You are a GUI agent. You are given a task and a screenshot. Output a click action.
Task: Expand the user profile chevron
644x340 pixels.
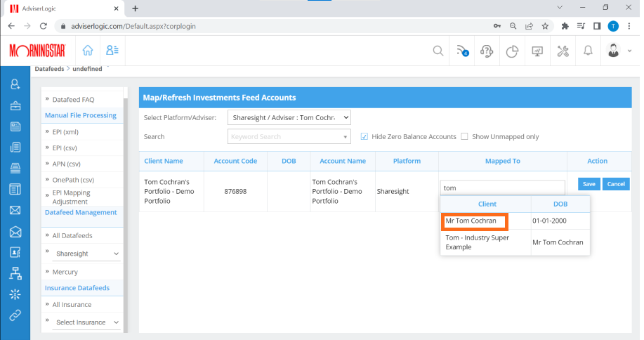[x=630, y=51]
